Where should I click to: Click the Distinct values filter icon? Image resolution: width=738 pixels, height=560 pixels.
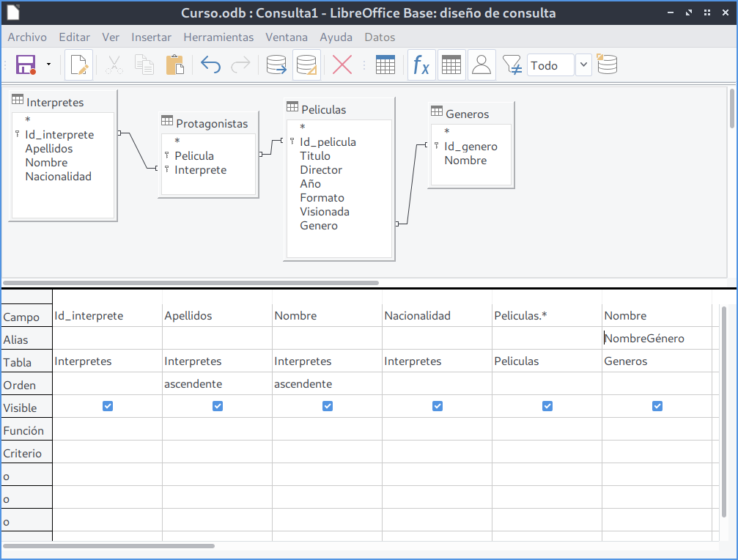[512, 65]
